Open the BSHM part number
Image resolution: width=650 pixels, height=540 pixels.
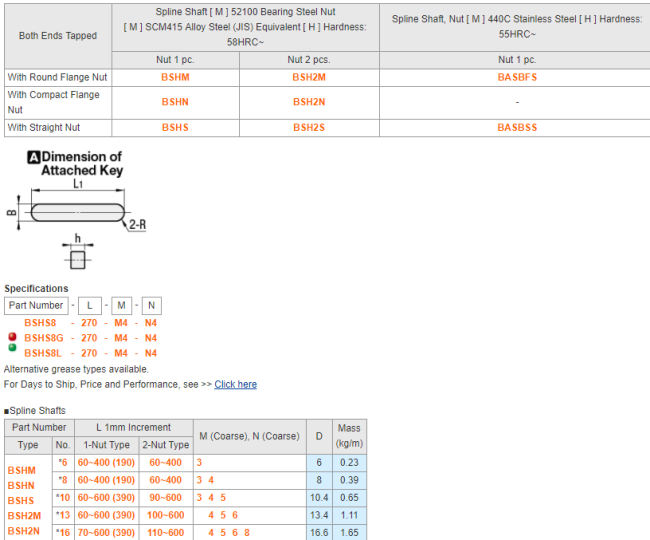pos(175,76)
